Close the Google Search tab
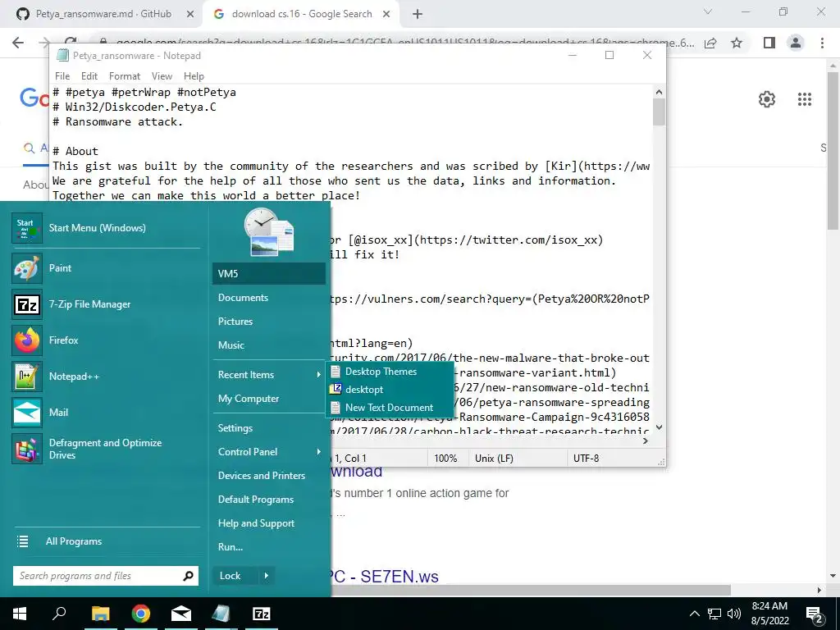The image size is (840, 630). [x=386, y=15]
